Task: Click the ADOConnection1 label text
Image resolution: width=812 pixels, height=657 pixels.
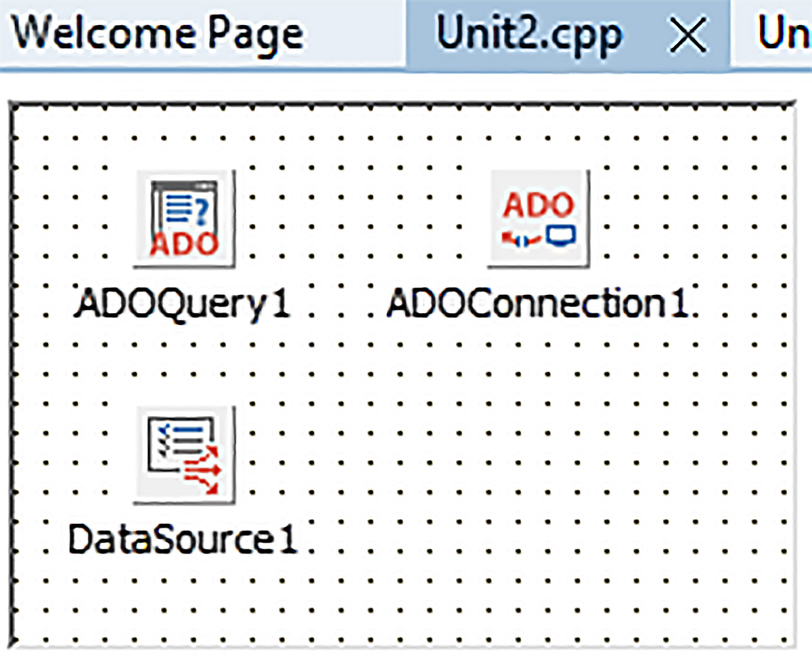Action: tap(537, 304)
